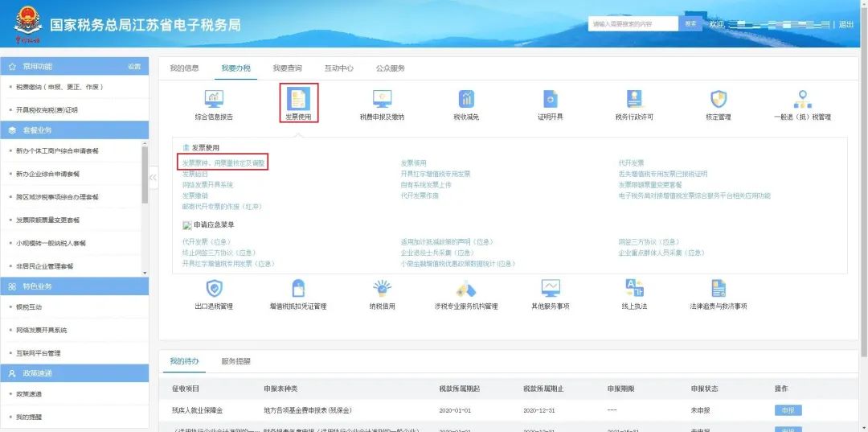Open 小微金融增值税优惠政策数据统计（应急） link
This screenshot has width=868, height=432.
click(x=458, y=264)
